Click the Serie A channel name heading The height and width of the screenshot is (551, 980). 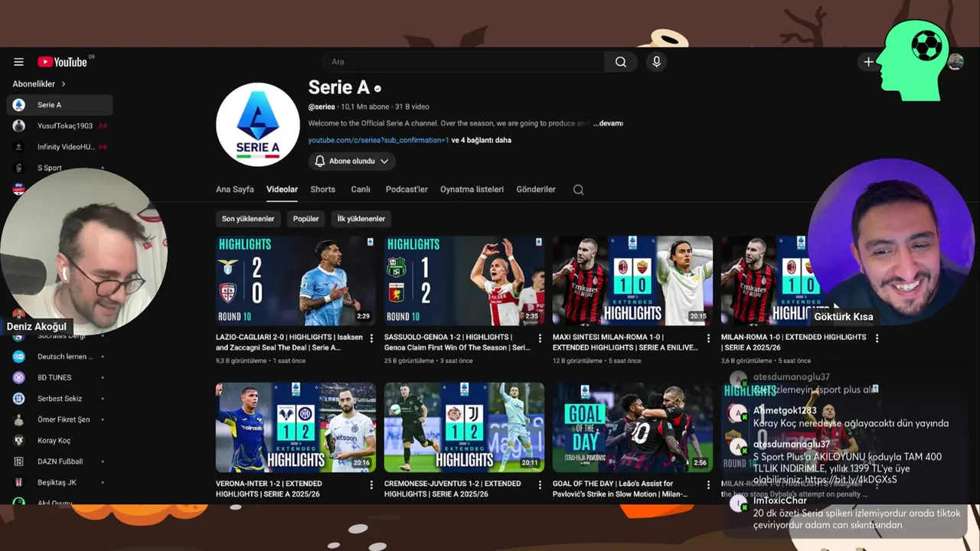click(x=338, y=88)
